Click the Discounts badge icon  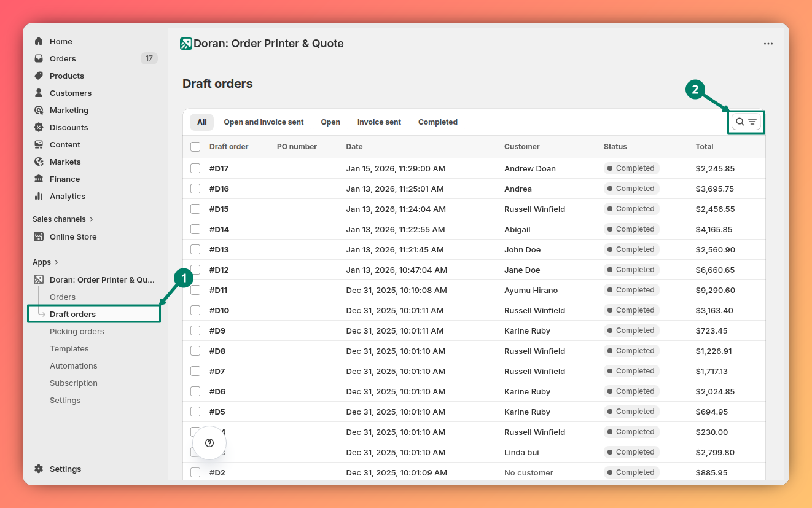tap(39, 127)
